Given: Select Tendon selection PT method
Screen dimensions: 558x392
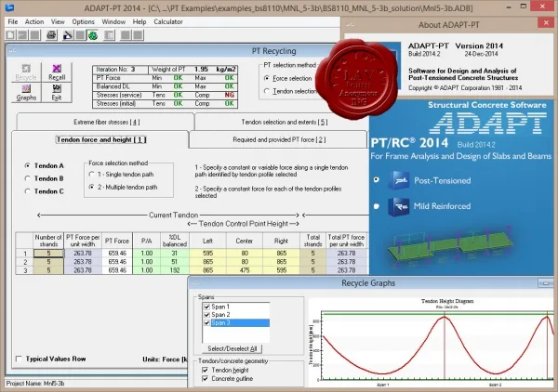Looking at the screenshot, I should [267, 91].
